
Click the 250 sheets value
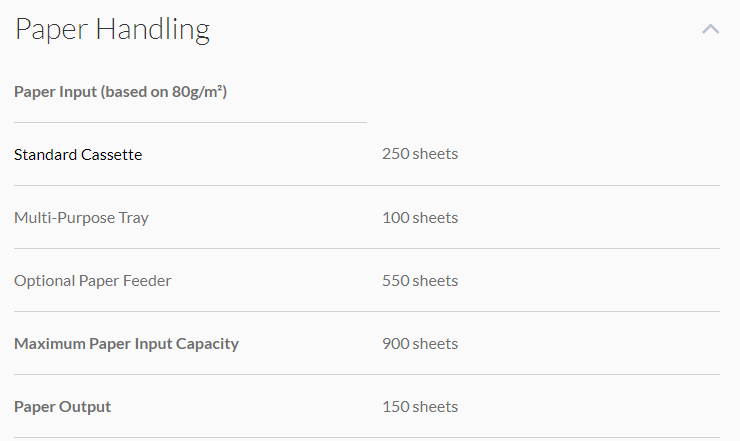(x=420, y=154)
